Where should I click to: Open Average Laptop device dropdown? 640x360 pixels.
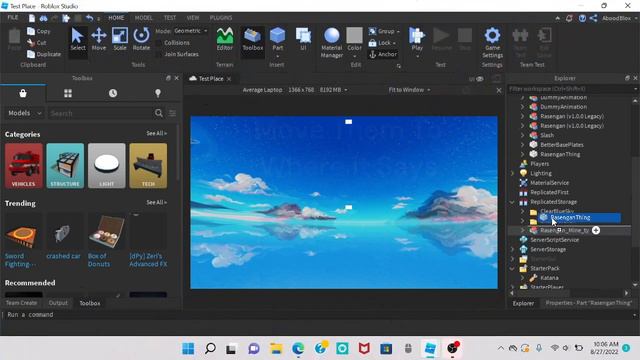pyautogui.click(x=295, y=90)
